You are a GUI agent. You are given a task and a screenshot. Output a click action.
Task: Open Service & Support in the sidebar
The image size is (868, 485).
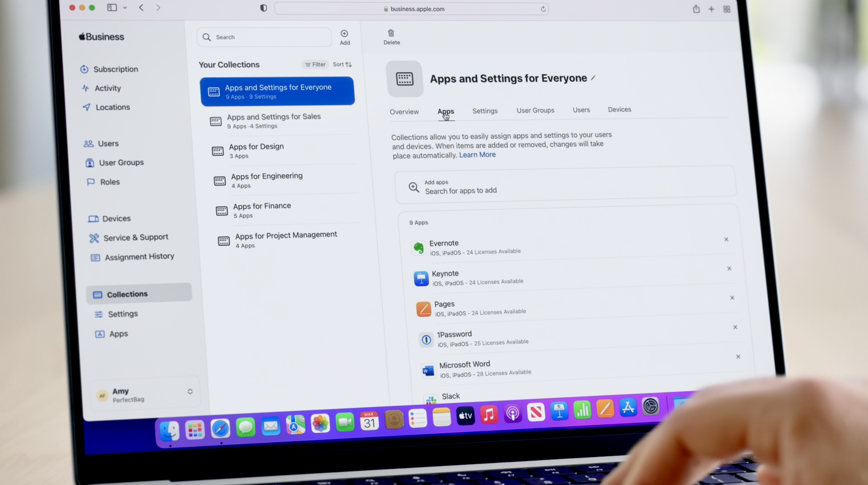click(129, 237)
